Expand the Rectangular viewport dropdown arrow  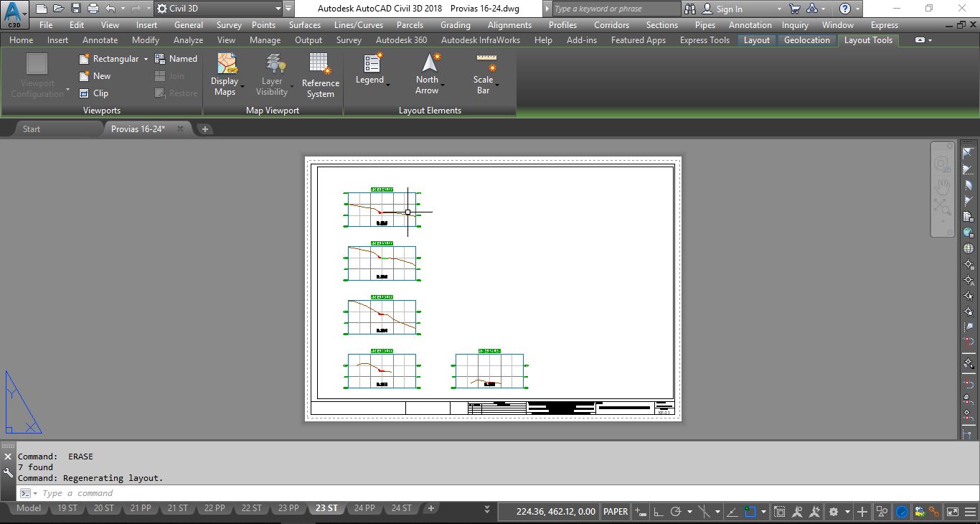click(x=146, y=59)
